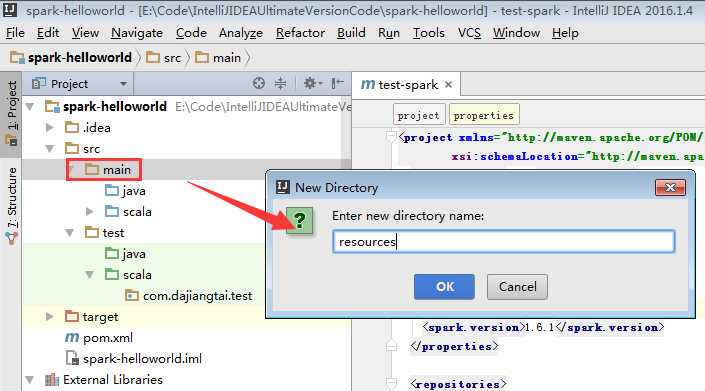
Task: Click the properties breadcrumb in editor
Action: coord(484,115)
